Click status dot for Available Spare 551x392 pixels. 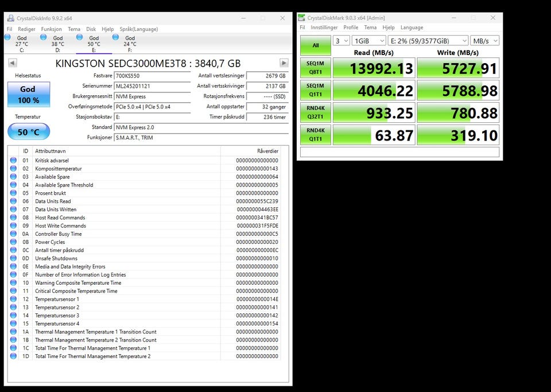pos(13,176)
